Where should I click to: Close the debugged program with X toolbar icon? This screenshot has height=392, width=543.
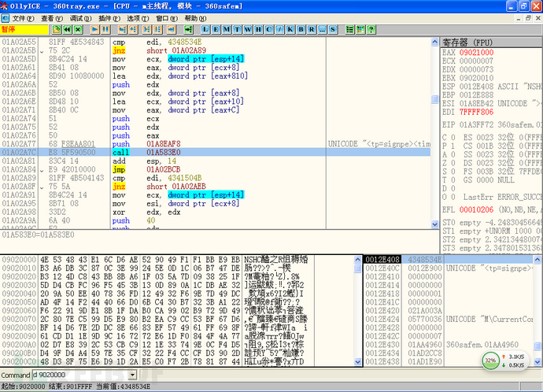[78, 29]
